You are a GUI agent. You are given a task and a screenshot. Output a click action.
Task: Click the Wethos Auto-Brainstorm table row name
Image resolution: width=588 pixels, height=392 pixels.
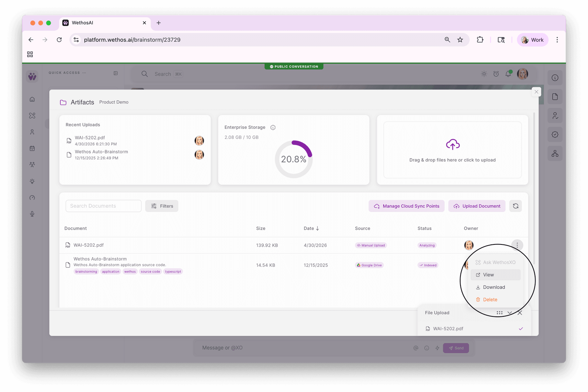(100, 259)
